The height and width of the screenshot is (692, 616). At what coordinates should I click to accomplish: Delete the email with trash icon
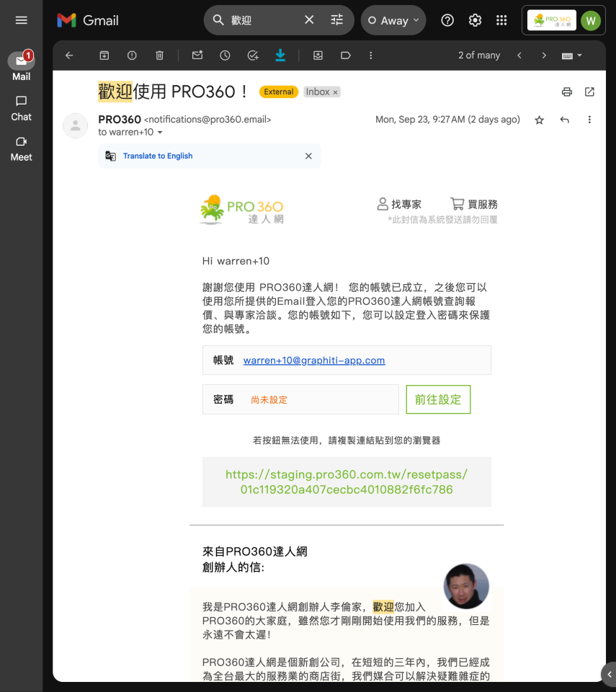[x=159, y=56]
